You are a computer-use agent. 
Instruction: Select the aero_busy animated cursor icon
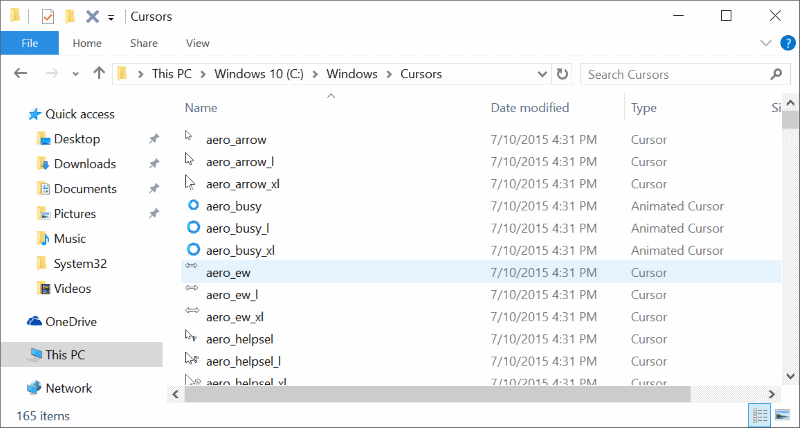(x=193, y=205)
